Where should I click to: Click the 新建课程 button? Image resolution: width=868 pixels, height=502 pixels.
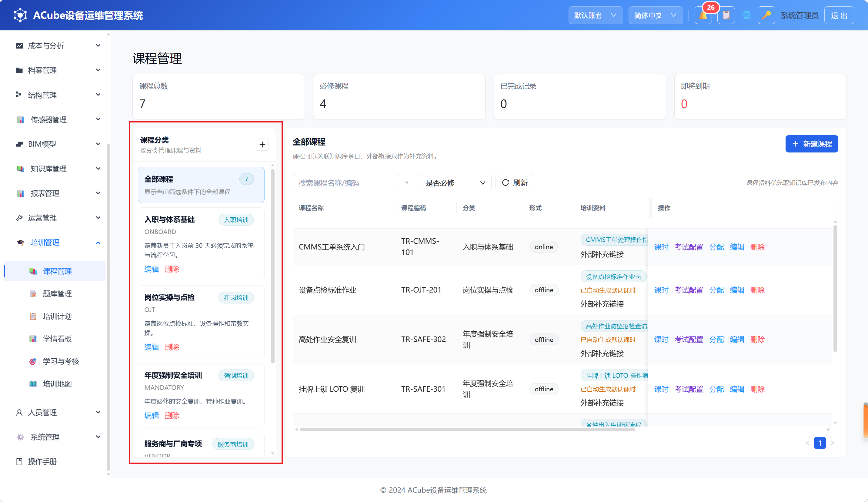point(812,144)
